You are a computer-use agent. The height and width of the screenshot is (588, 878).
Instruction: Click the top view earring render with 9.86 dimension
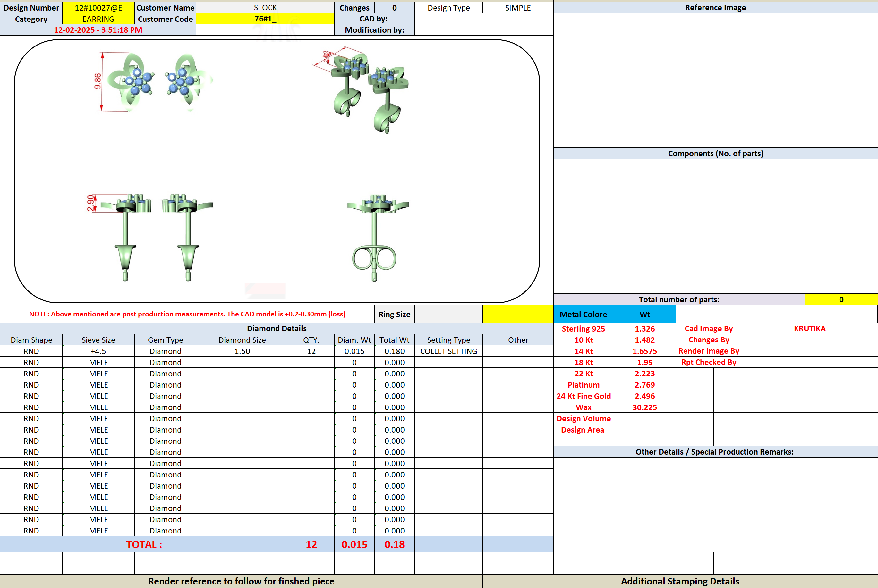[154, 82]
